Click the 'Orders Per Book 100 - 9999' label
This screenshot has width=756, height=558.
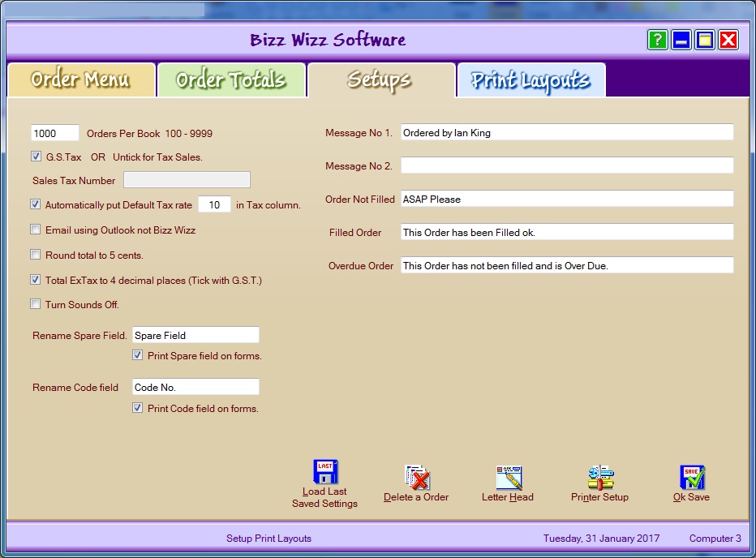coord(149,134)
